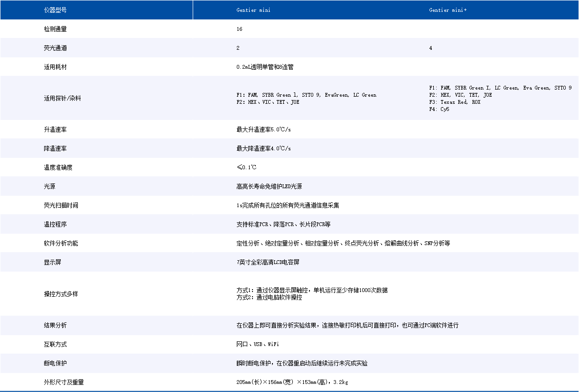Click channel count 2 under Gentier mini
Screen dimensions: 579x392
[x=238, y=48]
